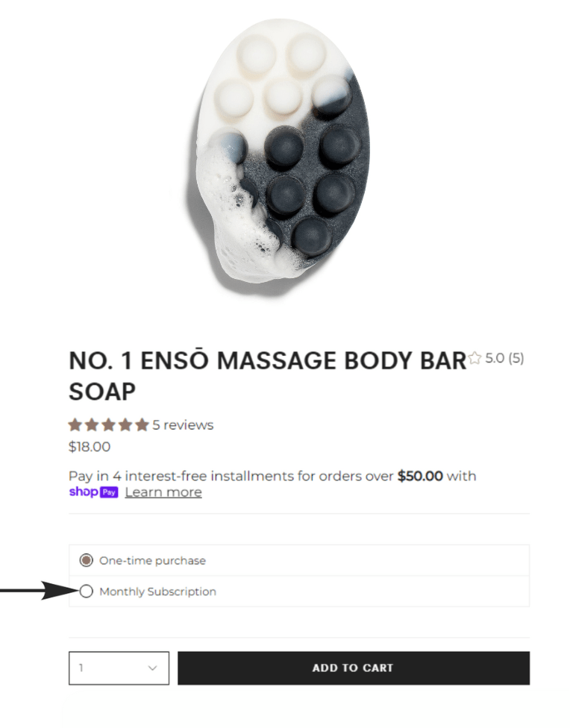
Task: Click the fourth filled review star
Action: [x=125, y=425]
